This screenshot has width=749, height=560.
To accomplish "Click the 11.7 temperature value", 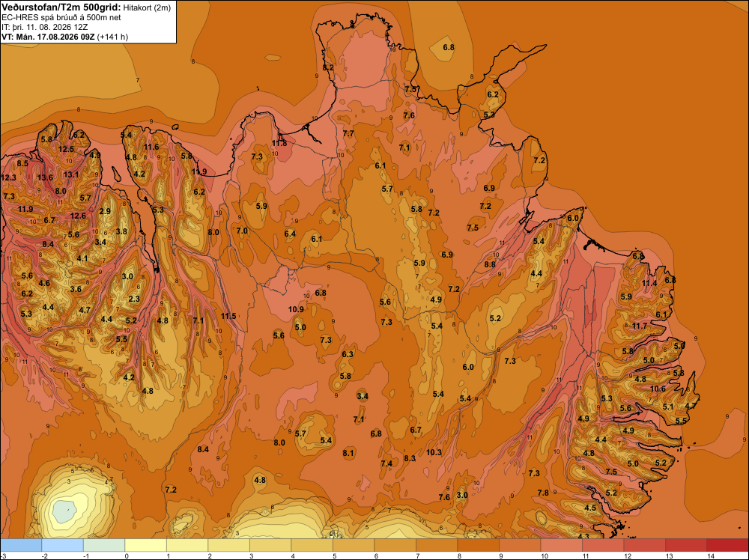I will [640, 326].
